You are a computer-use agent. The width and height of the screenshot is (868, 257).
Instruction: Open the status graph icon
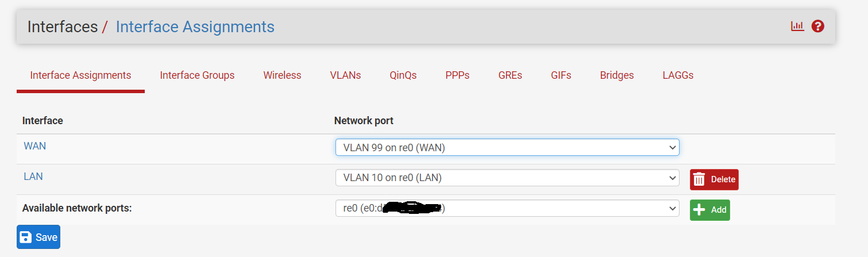(797, 26)
